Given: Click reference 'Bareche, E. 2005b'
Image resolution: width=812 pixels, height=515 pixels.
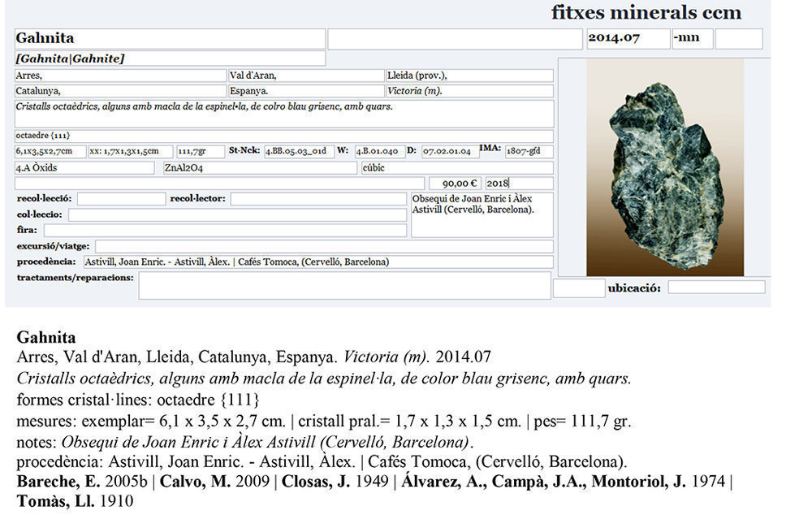Looking at the screenshot, I should tap(82, 482).
